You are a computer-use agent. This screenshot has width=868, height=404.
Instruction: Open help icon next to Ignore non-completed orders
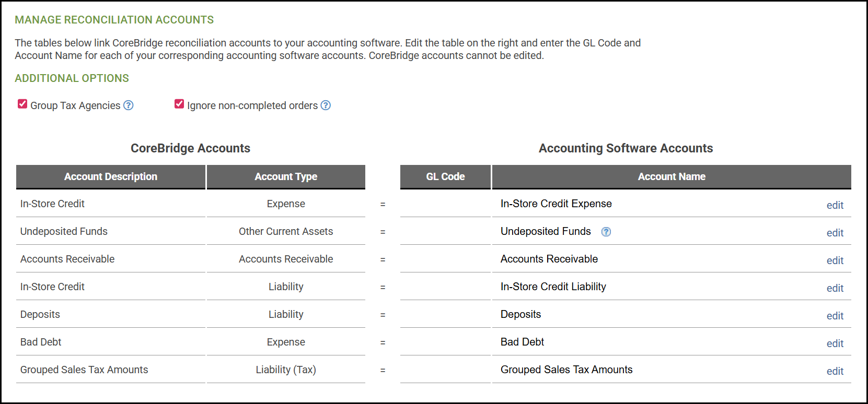326,105
